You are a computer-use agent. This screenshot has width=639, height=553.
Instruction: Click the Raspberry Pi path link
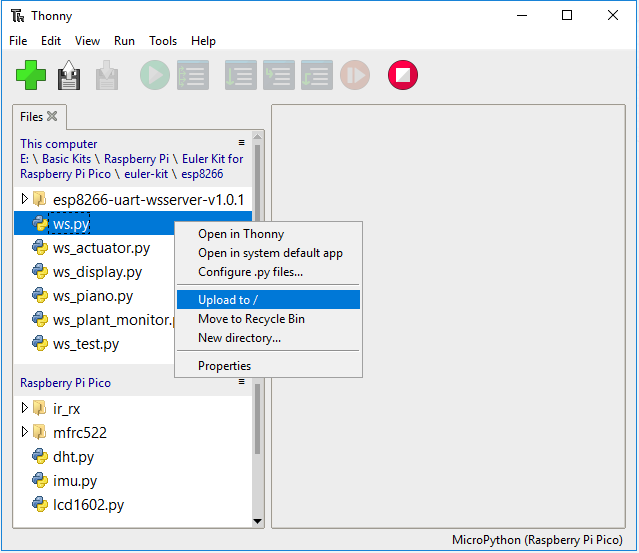[136, 159]
